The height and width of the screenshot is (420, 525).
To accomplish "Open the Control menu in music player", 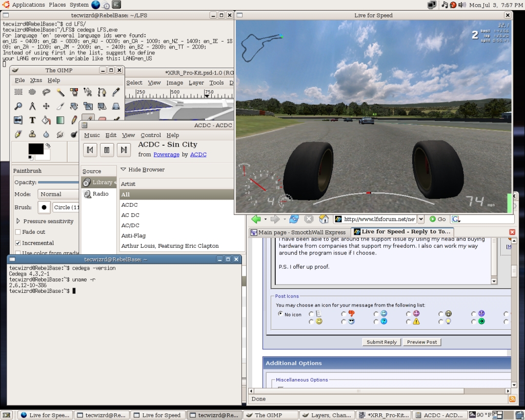I will pyautogui.click(x=151, y=135).
